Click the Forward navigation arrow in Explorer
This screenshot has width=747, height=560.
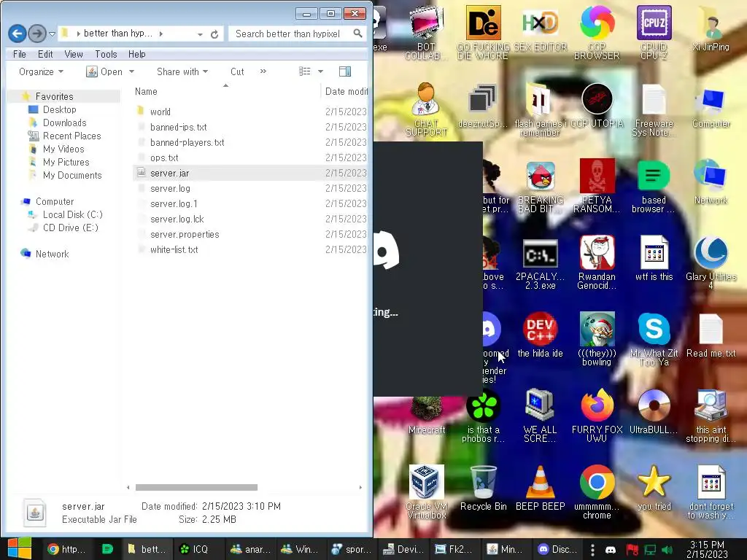(x=37, y=34)
